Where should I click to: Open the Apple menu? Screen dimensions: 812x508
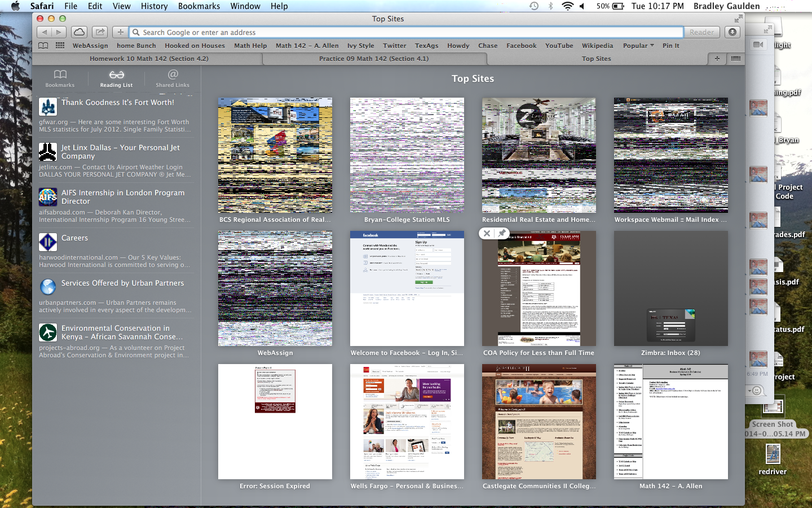pos(15,6)
